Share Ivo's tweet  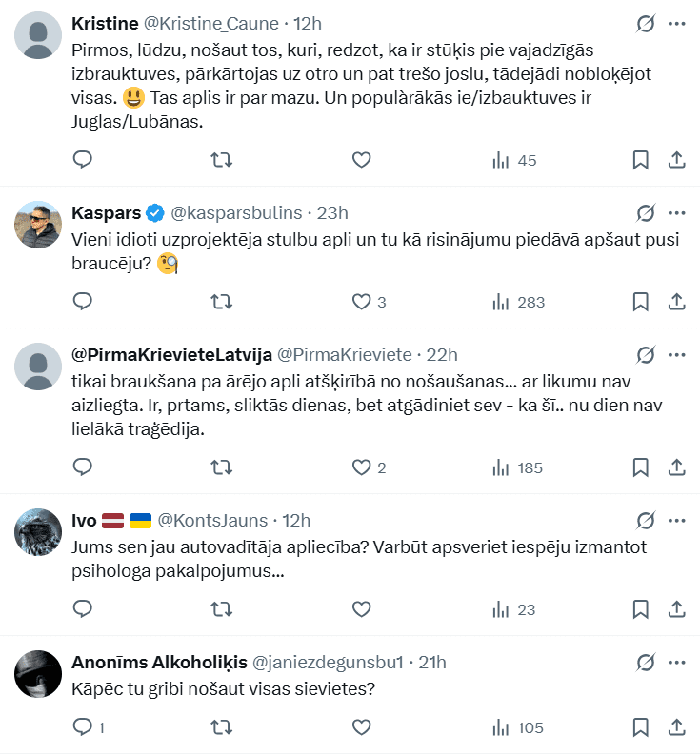pyautogui.click(x=676, y=609)
